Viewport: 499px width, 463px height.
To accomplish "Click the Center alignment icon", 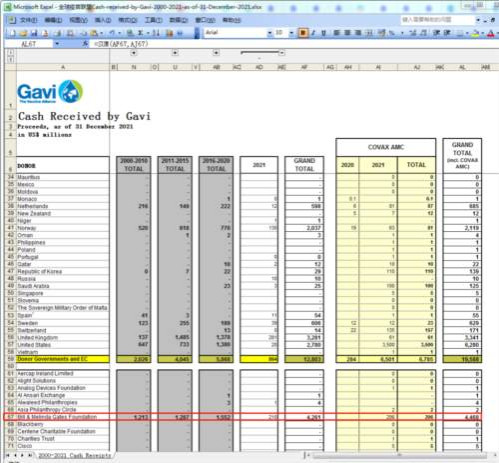I will pyautogui.click(x=347, y=33).
